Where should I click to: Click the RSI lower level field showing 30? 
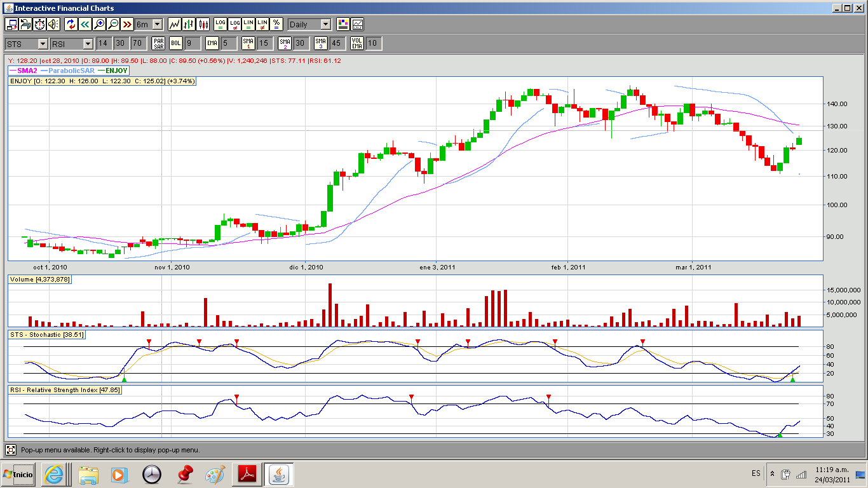120,43
